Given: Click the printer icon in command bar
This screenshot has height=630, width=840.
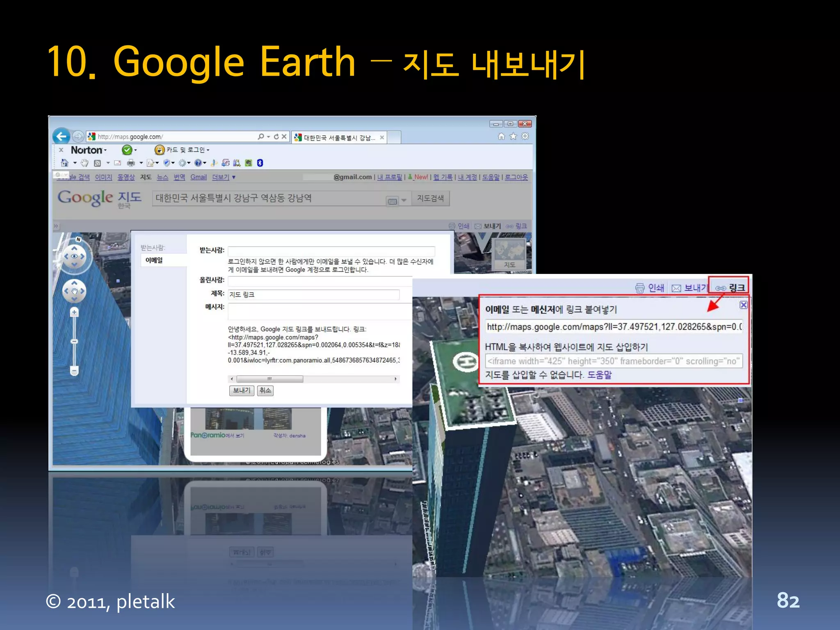Looking at the screenshot, I should (x=131, y=163).
